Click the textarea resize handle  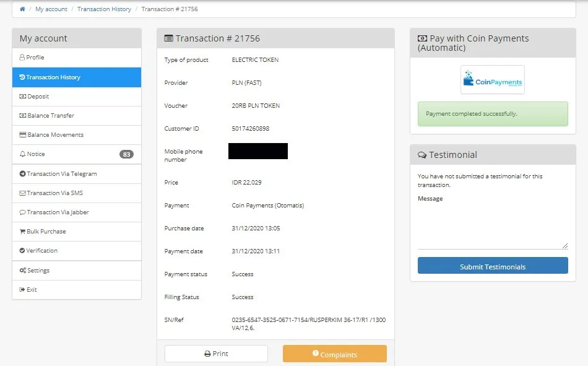click(x=565, y=246)
